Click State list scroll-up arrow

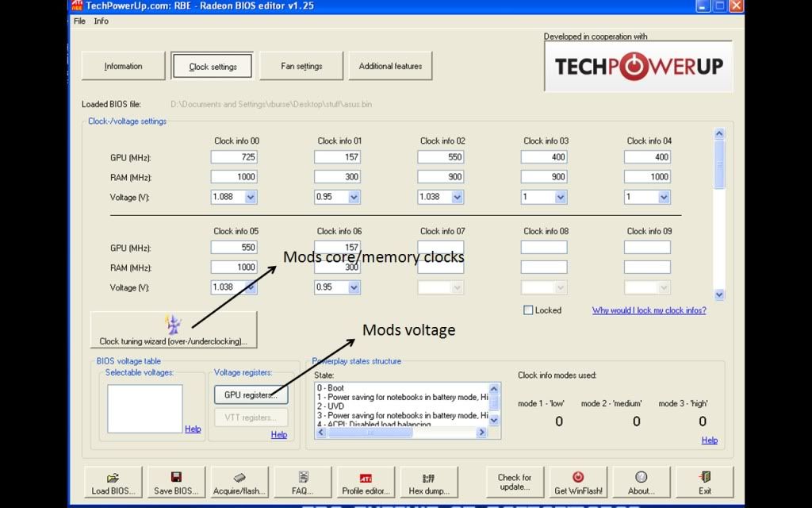[x=494, y=389]
